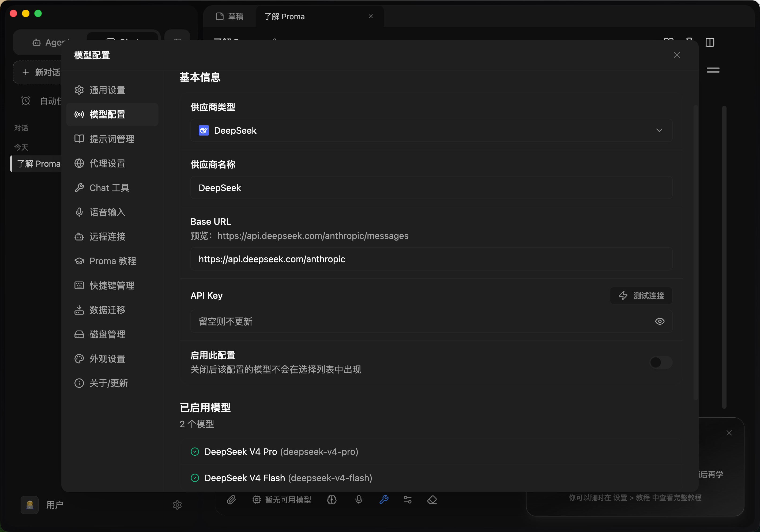The height and width of the screenshot is (532, 760).
Task: Click the 用户 avatar
Action: pos(29,505)
